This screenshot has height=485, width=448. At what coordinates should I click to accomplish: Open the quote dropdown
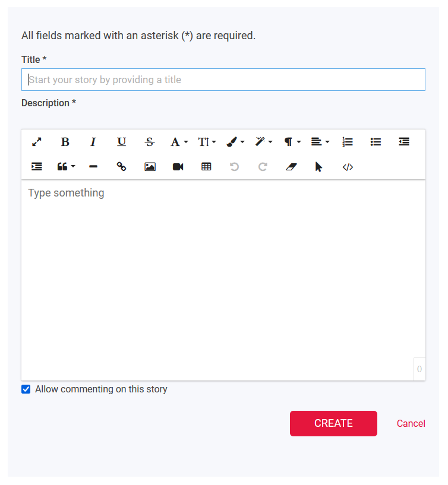coord(66,167)
